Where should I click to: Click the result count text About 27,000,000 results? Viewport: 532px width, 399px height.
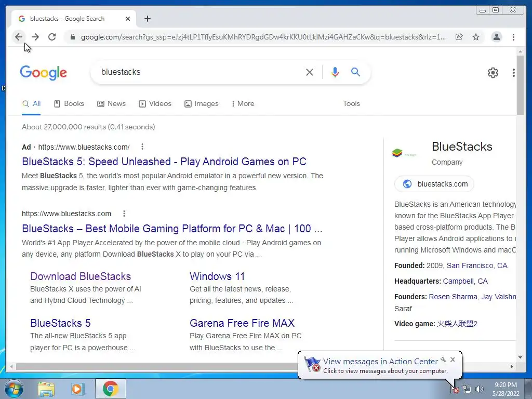pyautogui.click(x=88, y=127)
